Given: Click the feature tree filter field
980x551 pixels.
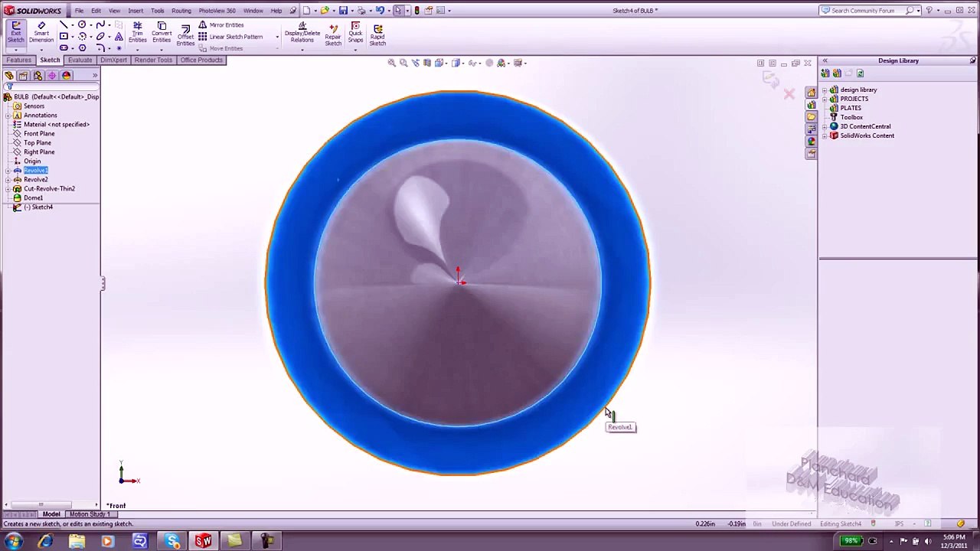Looking at the screenshot, I should (53, 86).
